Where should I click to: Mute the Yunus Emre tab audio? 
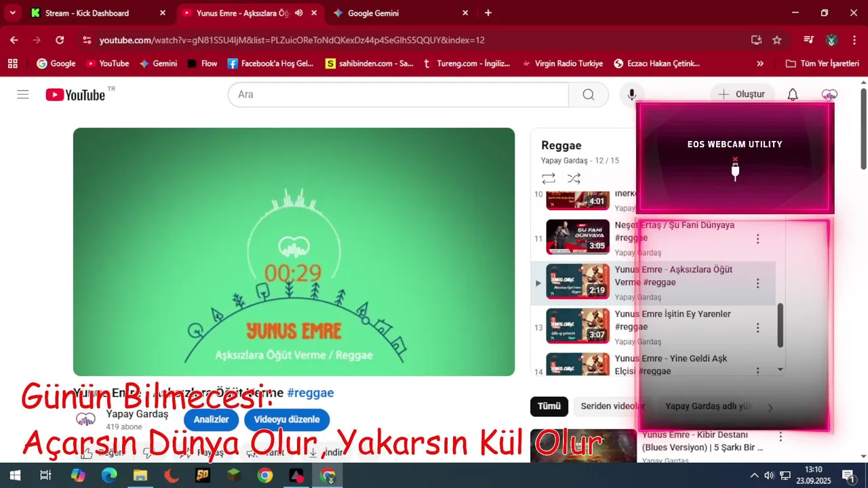[x=299, y=13]
